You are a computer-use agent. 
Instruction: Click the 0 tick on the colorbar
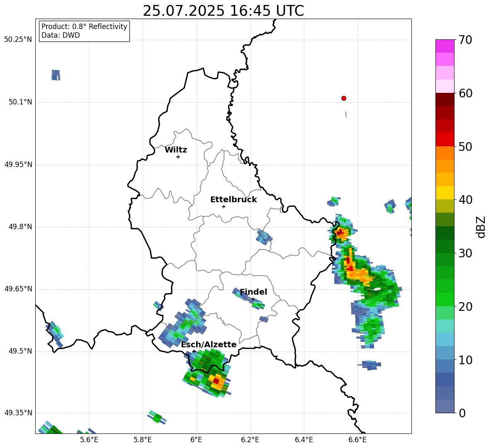pos(462,413)
